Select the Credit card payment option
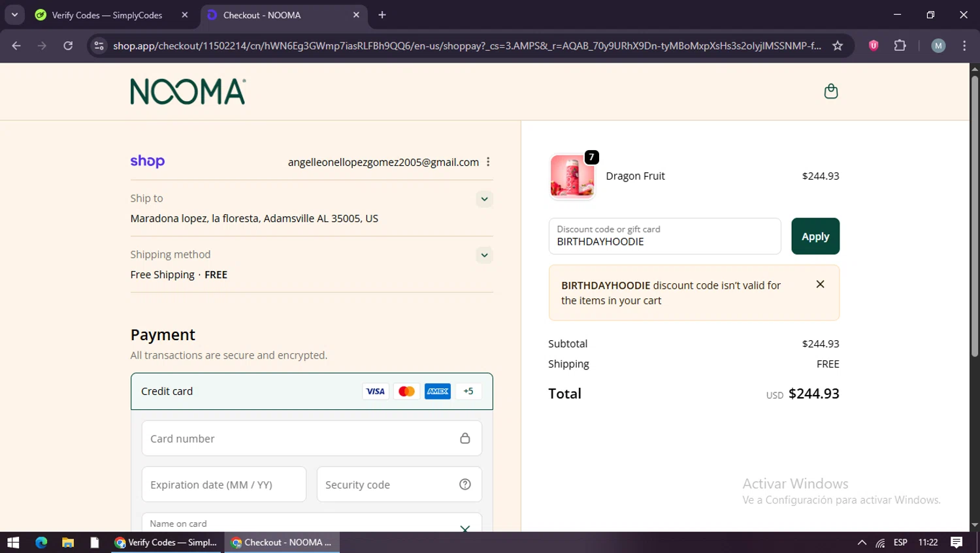Image resolution: width=980 pixels, height=553 pixels. [312, 391]
